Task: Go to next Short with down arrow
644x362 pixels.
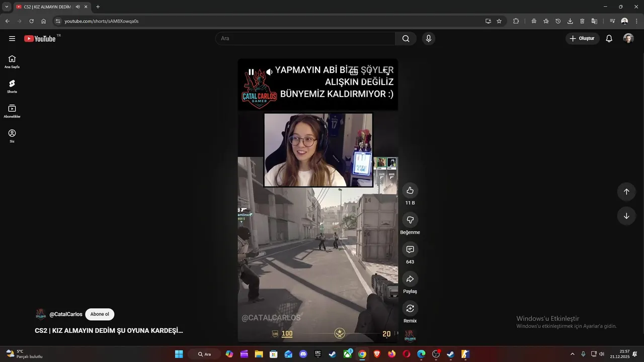Action: (x=626, y=216)
